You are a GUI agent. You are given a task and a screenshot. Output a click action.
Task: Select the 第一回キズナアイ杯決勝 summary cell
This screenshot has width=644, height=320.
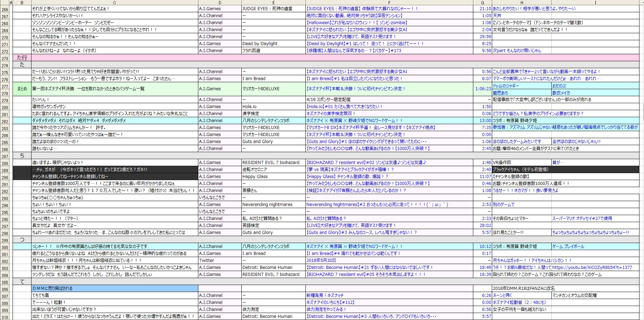pyautogui.click(x=114, y=89)
